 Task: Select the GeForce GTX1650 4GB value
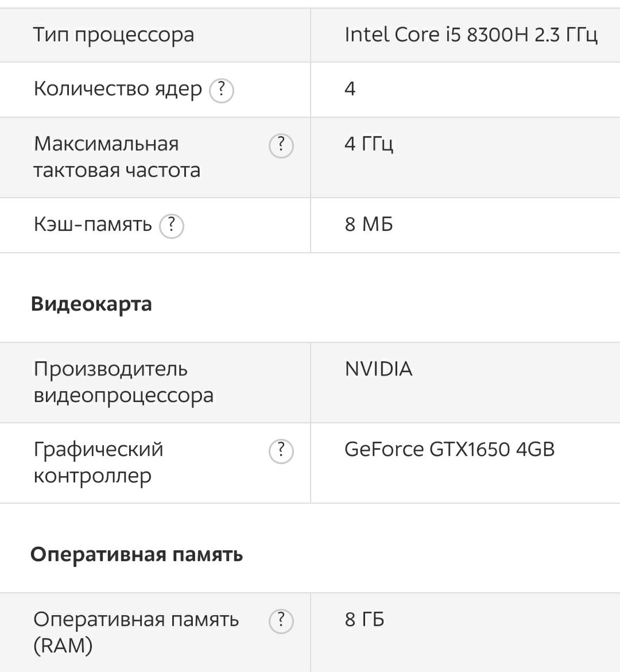[x=449, y=450]
